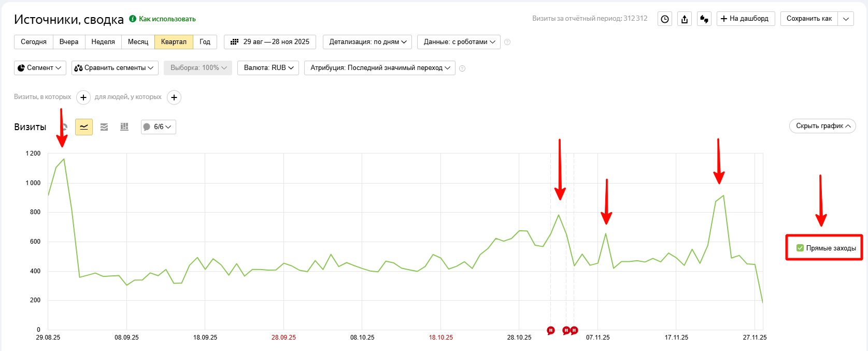Collapse chart with 'Скрыть график'
868x351 pixels.
pos(822,126)
